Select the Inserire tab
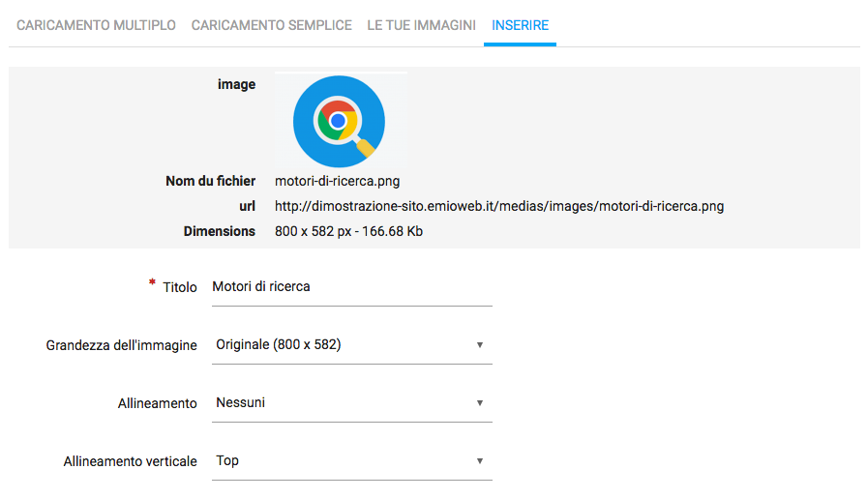Screen dimensions: 868x499 coord(520,25)
